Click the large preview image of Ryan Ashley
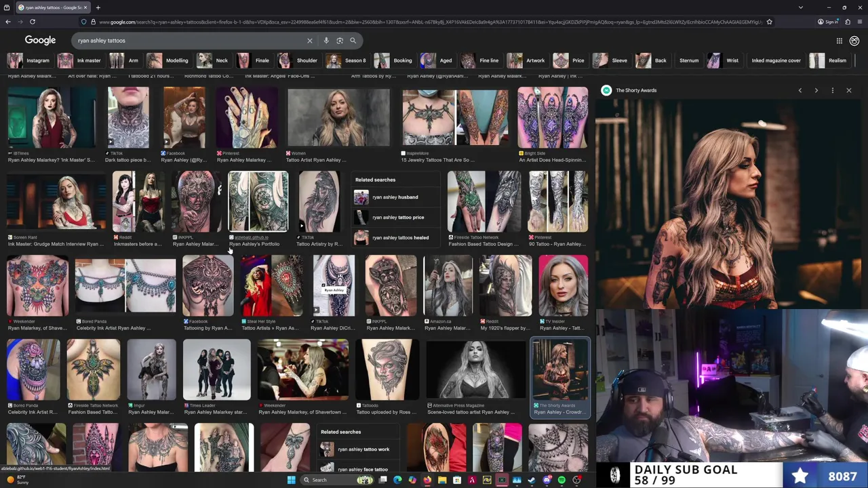 728,204
